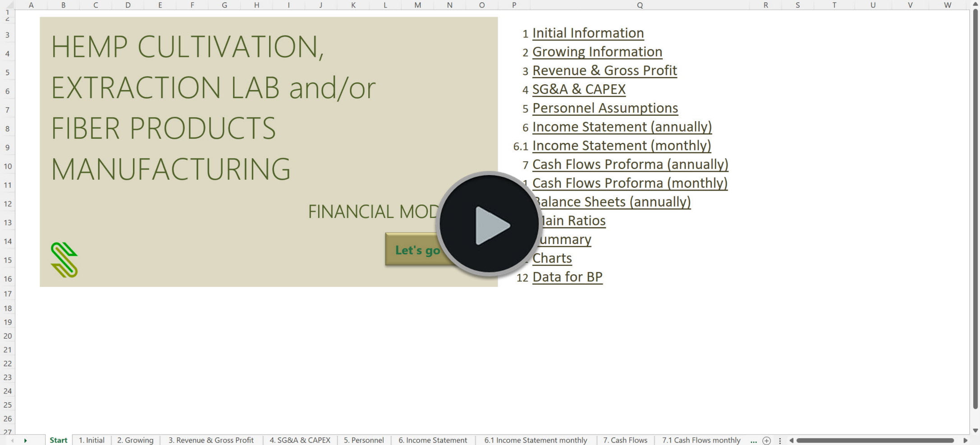Viewport: 980px width, 445px height.
Task: Click the next sheet navigation arrow
Action: click(x=26, y=440)
